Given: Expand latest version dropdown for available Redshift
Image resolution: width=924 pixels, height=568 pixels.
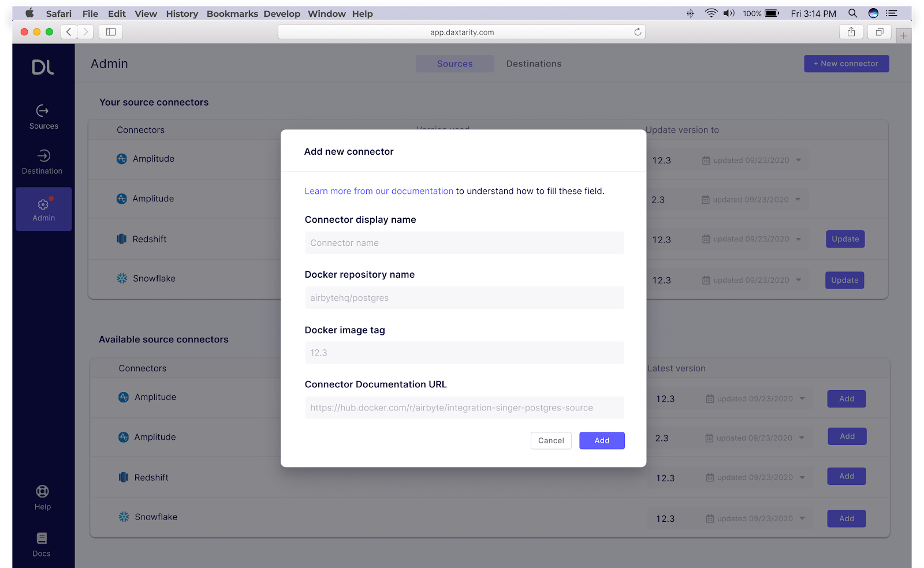Looking at the screenshot, I should (x=802, y=477).
